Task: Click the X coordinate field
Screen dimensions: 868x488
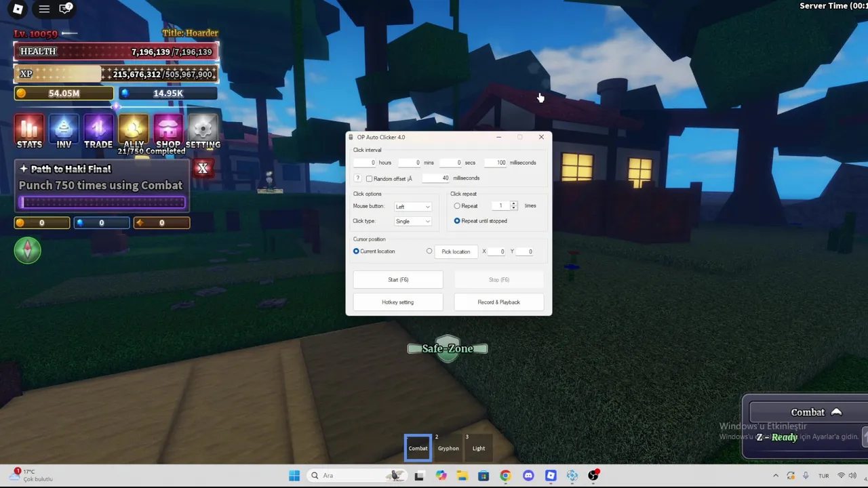Action: [497, 251]
